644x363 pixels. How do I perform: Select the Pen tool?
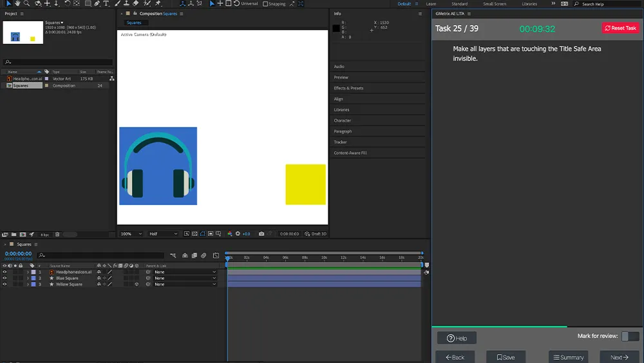click(x=97, y=3)
